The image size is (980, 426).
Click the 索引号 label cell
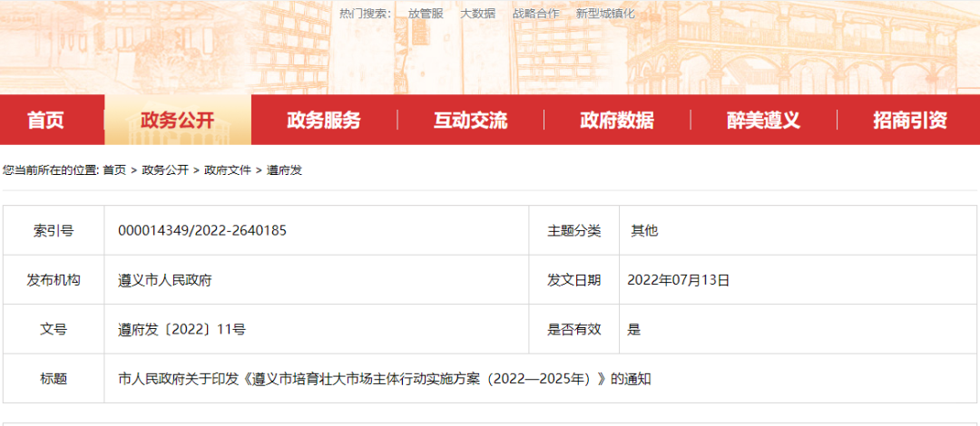(54, 231)
